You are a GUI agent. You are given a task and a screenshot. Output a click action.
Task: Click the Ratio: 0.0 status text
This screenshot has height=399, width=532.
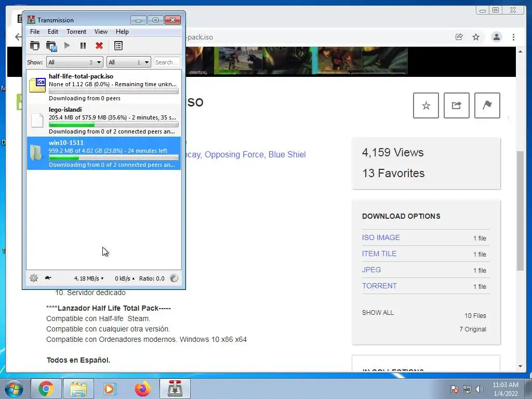pyautogui.click(x=152, y=278)
